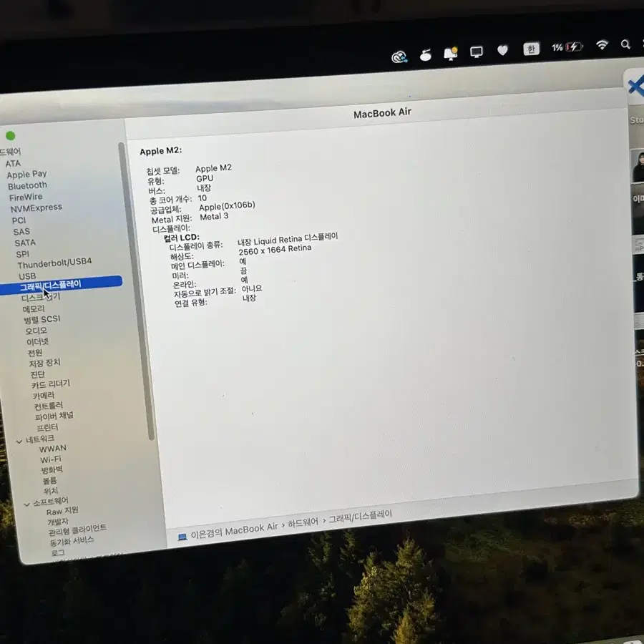This screenshot has height=644, width=644.
Task: Select 위치 under 네트워크
Action: (51, 491)
